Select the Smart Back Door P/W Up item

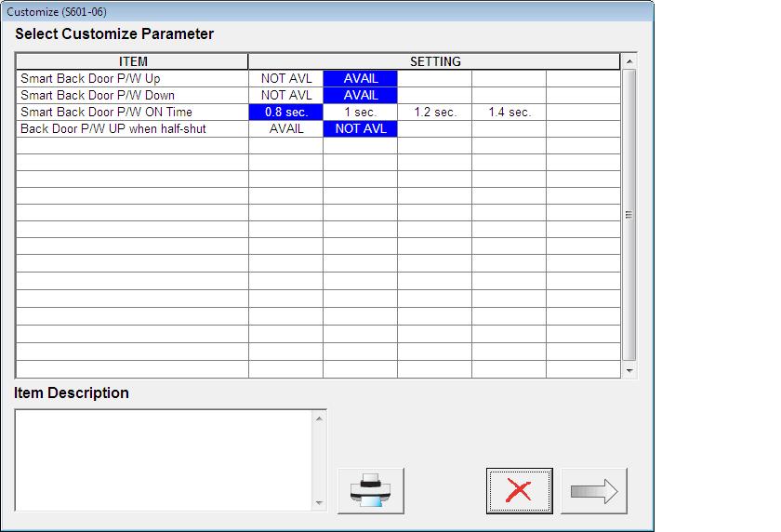coord(132,79)
